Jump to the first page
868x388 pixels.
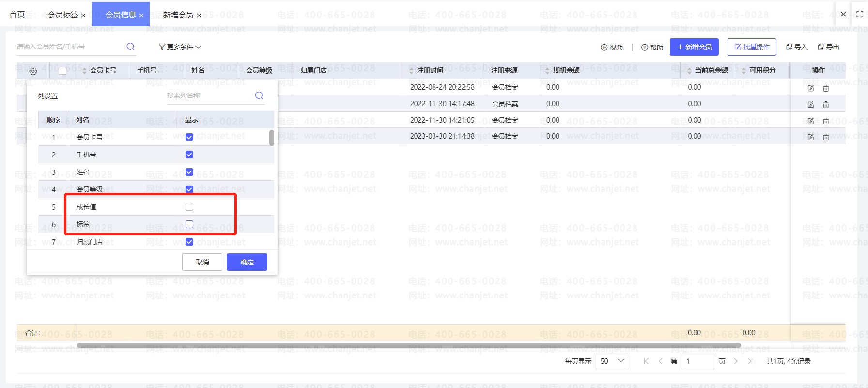click(646, 361)
